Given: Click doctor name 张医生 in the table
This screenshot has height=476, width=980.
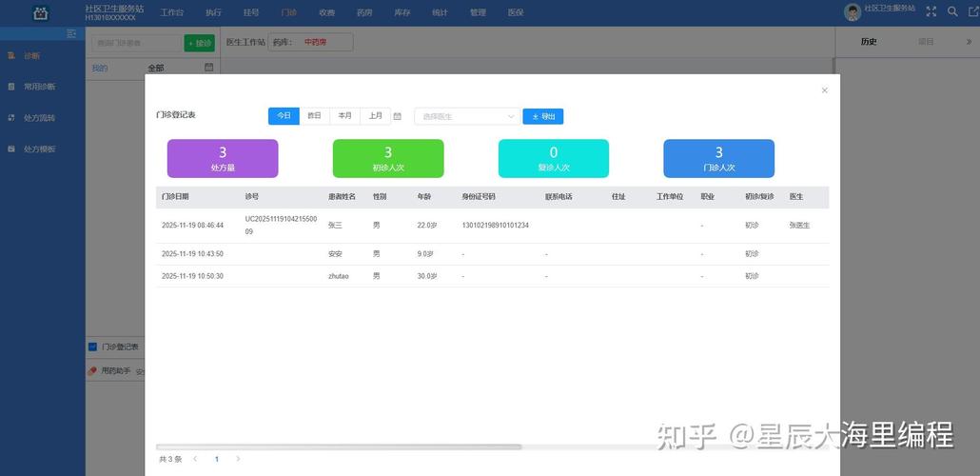Looking at the screenshot, I should [x=799, y=226].
